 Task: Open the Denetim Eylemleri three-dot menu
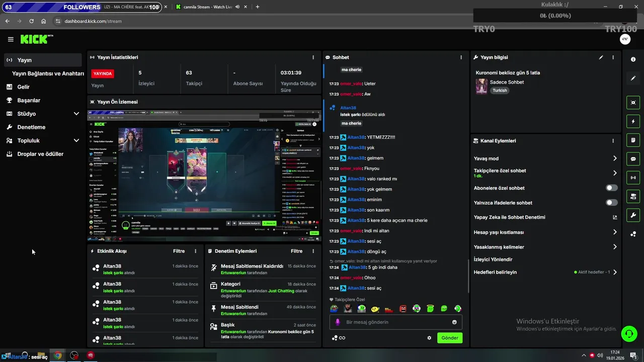tap(313, 251)
